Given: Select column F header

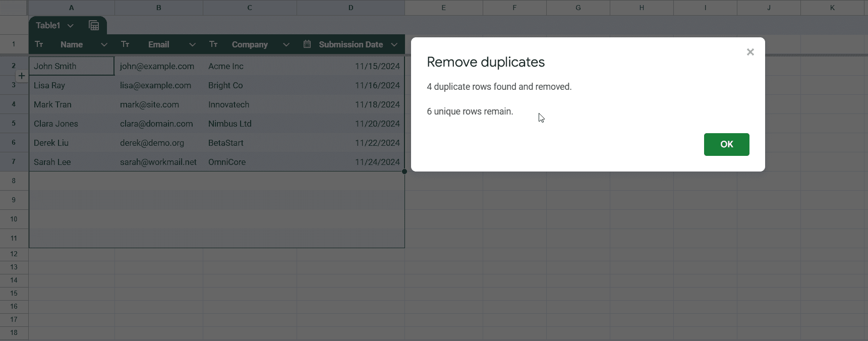Looking at the screenshot, I should (x=514, y=8).
